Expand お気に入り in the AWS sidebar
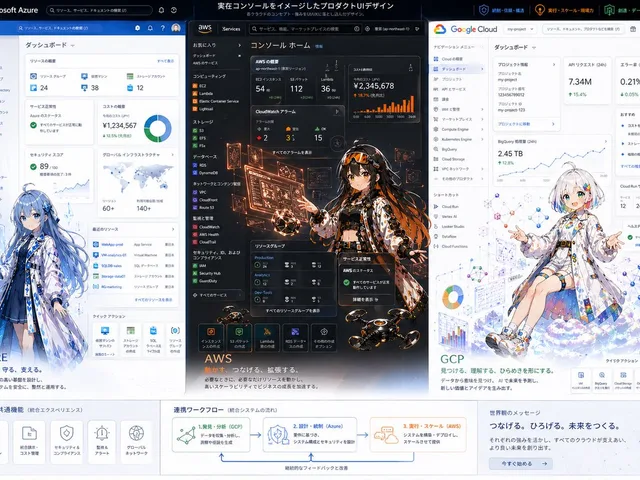640x480 pixels. pos(240,45)
